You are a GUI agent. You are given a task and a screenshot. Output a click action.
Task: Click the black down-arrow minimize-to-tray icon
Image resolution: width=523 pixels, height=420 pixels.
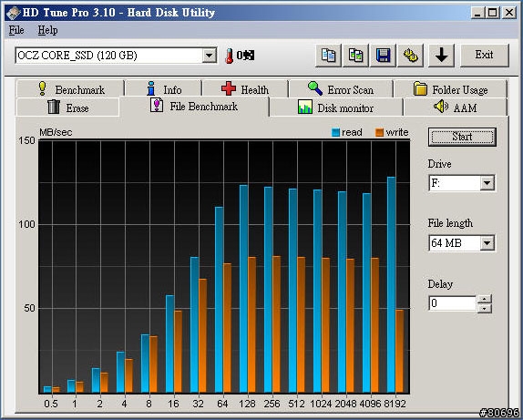(441, 55)
